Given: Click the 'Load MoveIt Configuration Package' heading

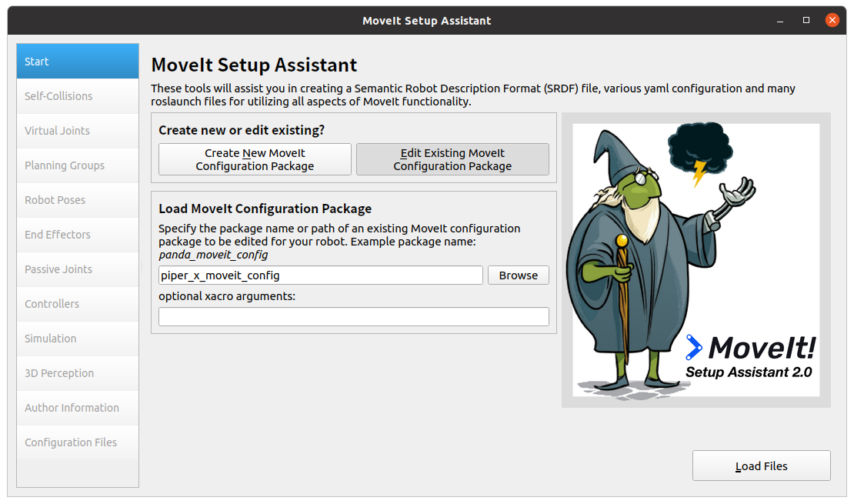Looking at the screenshot, I should pyautogui.click(x=265, y=209).
